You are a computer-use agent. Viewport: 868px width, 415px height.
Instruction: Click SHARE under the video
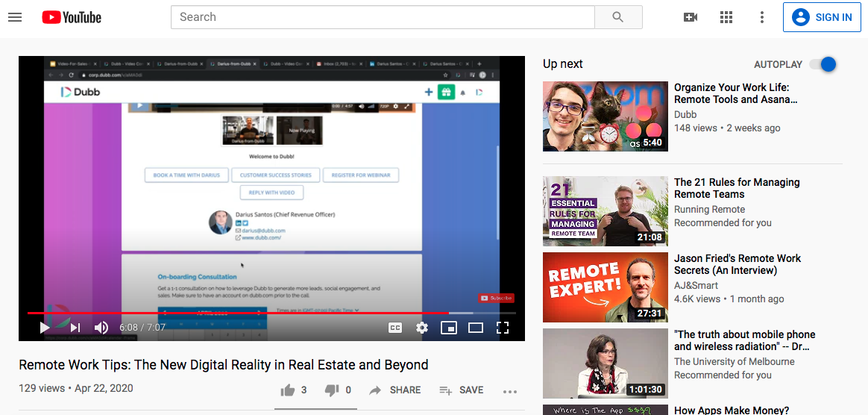pyautogui.click(x=394, y=390)
